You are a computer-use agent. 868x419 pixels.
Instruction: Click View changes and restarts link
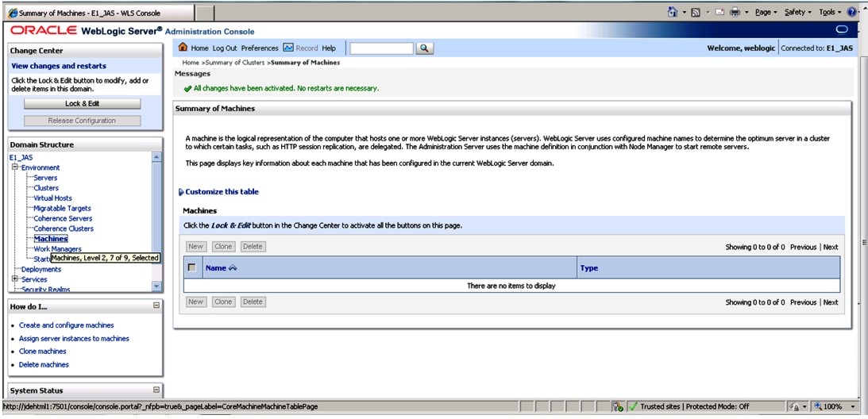[59, 66]
